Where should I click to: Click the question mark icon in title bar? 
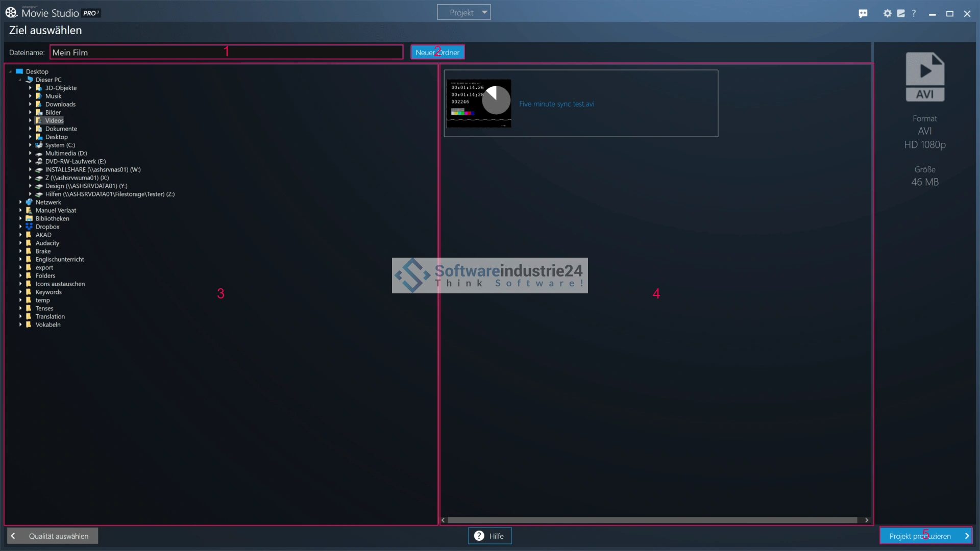tap(914, 14)
